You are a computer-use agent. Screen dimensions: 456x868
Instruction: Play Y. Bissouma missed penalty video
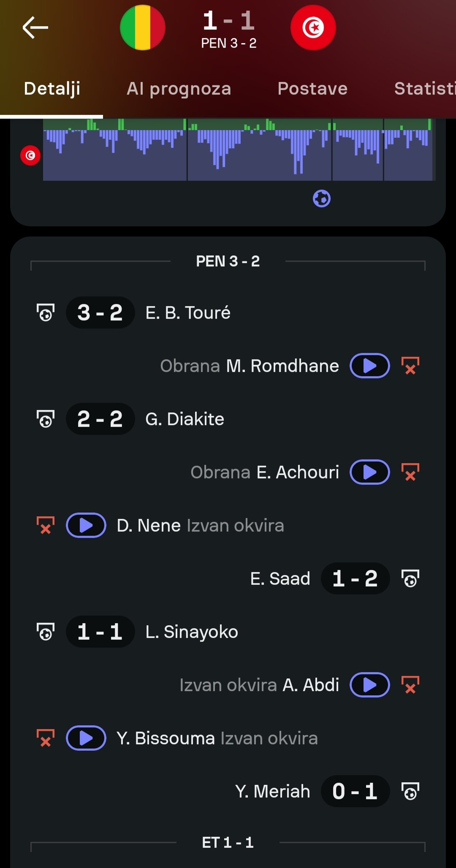point(86,738)
